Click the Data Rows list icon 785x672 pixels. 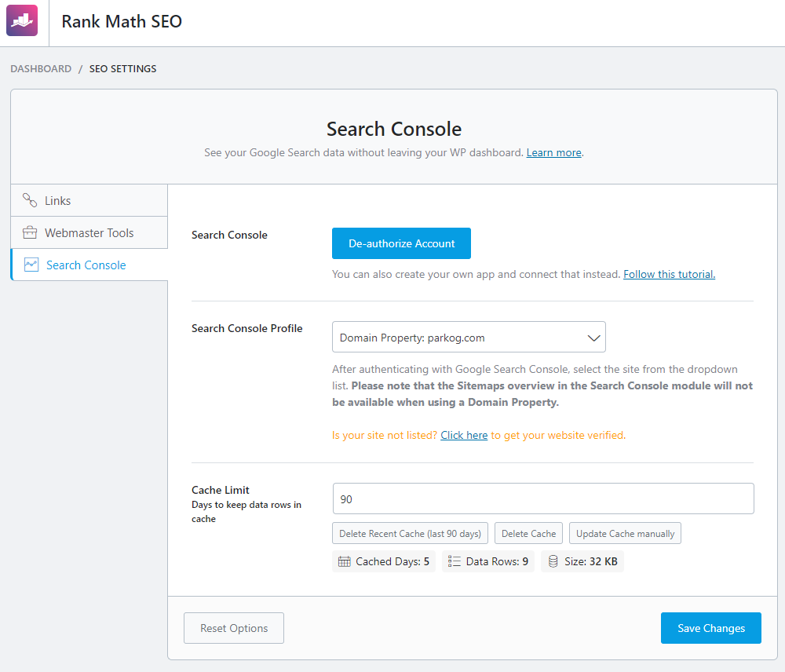[x=454, y=561]
